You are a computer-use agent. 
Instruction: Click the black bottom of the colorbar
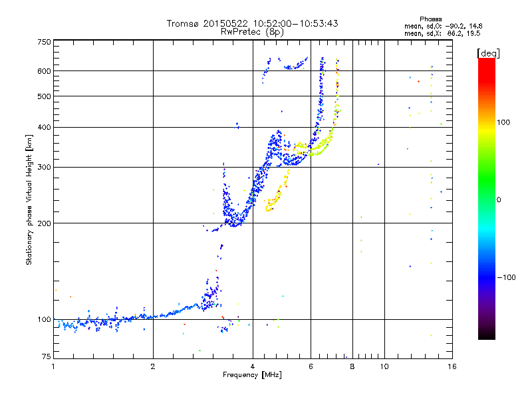[x=487, y=334]
